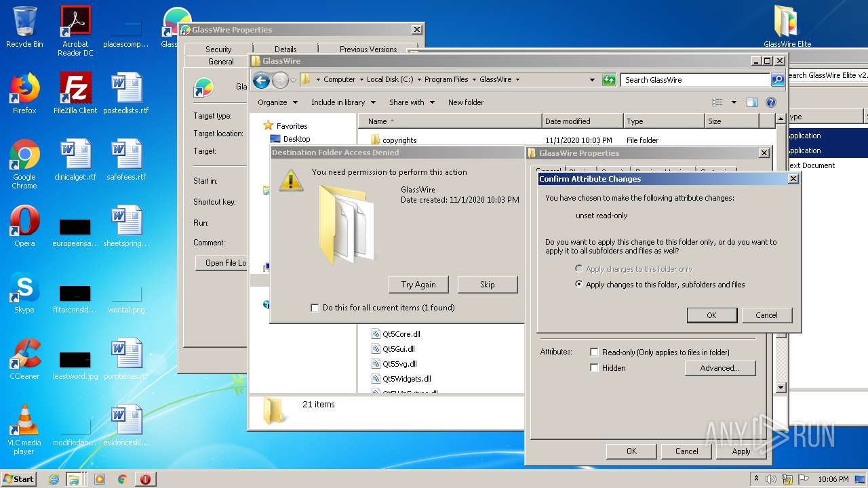The width and height of the screenshot is (868, 488).
Task: Click the file list scrollbar down arrow
Action: point(781,388)
